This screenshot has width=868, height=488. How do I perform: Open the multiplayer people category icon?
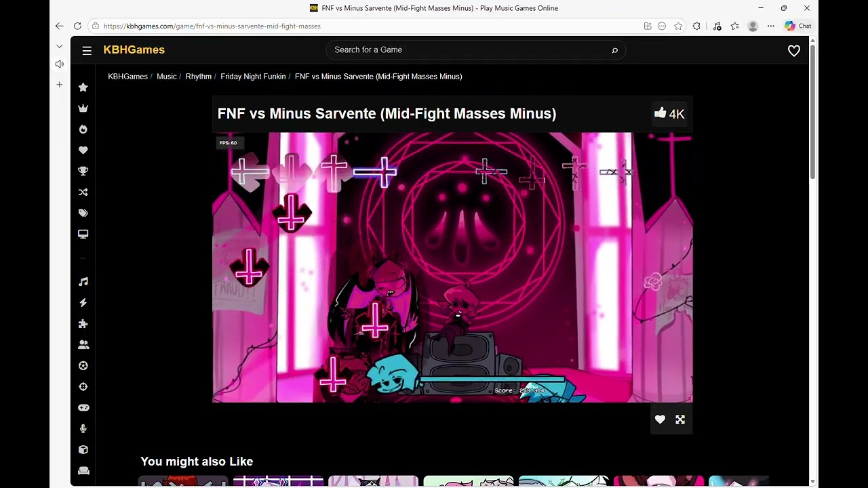83,345
